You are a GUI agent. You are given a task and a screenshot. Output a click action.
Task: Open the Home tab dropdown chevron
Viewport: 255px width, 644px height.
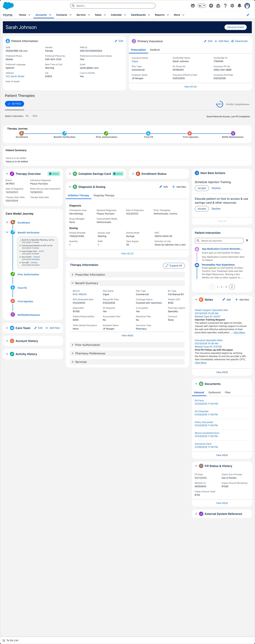29,15
